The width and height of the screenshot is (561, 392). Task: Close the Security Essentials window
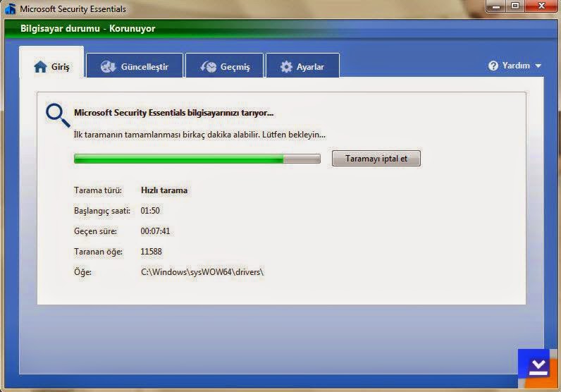tap(541, 6)
